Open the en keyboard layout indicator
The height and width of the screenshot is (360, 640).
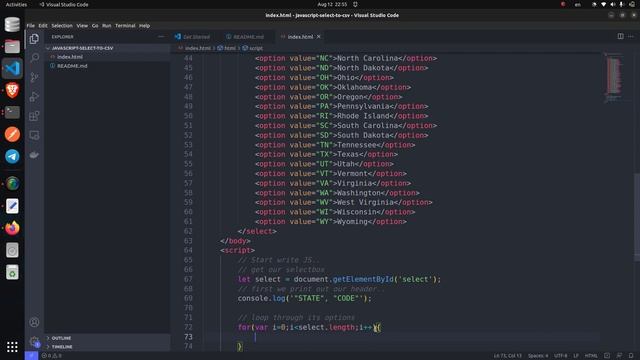click(578, 4)
